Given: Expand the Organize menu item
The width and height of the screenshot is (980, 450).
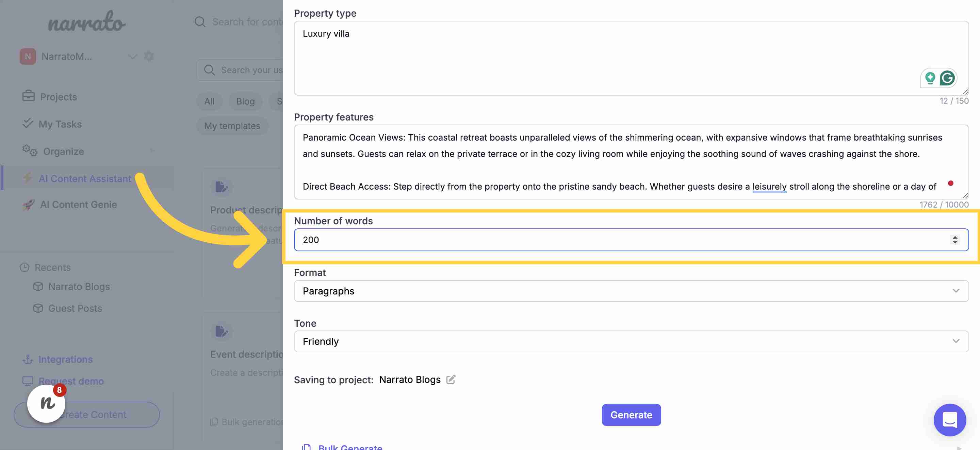Looking at the screenshot, I should coord(64,151).
